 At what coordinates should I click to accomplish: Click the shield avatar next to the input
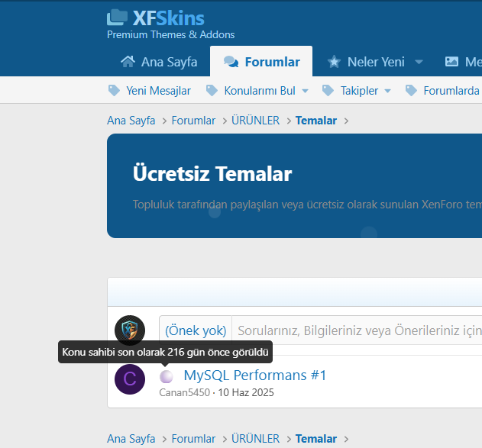(x=130, y=330)
